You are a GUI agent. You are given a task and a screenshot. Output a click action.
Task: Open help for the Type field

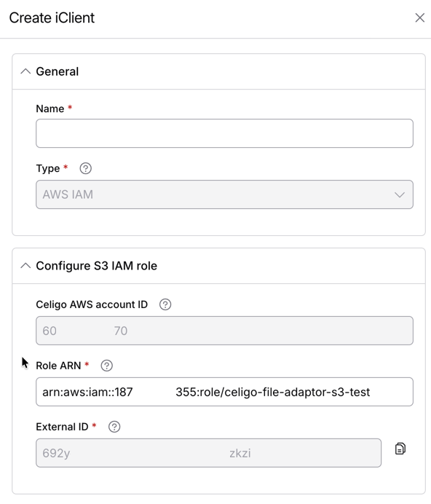[85, 168]
